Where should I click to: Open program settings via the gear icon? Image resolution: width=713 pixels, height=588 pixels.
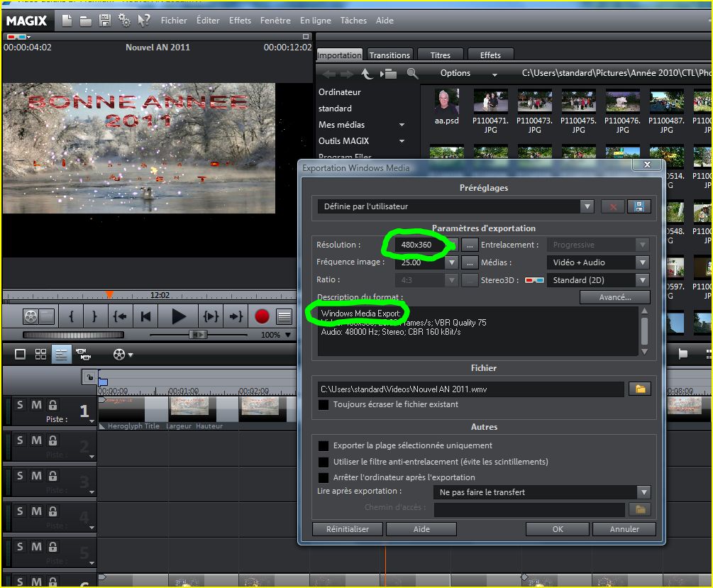click(124, 21)
